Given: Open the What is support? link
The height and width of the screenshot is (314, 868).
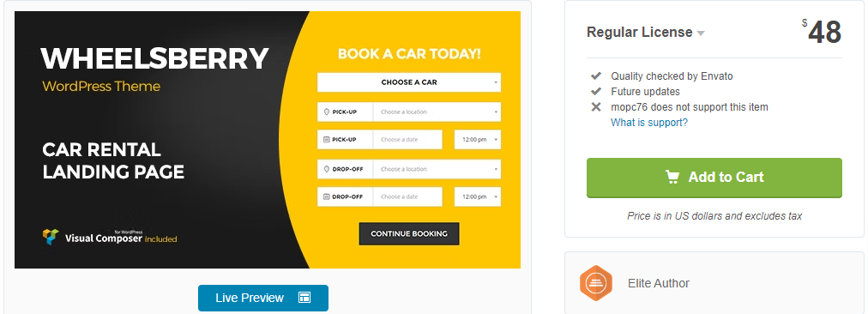Looking at the screenshot, I should point(649,123).
